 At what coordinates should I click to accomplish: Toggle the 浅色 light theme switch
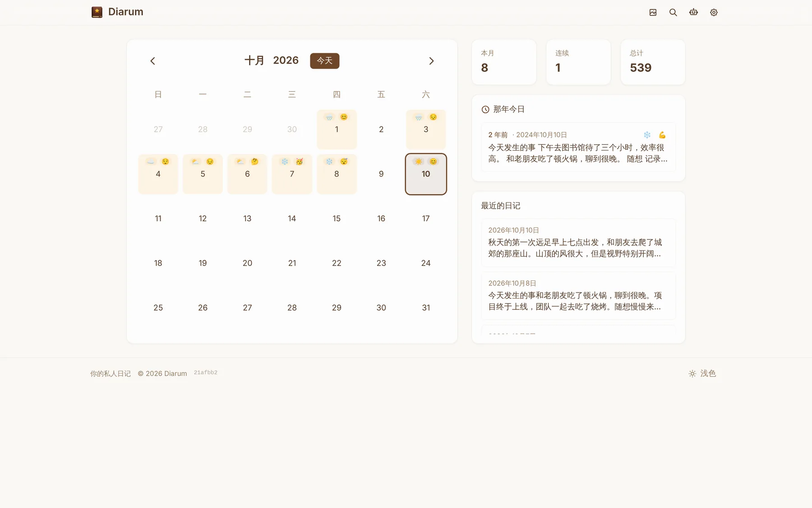(702, 373)
